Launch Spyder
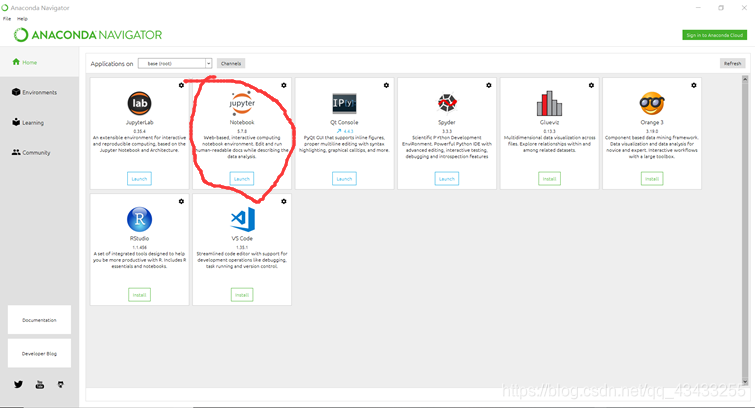The height and width of the screenshot is (409, 755). pos(447,179)
